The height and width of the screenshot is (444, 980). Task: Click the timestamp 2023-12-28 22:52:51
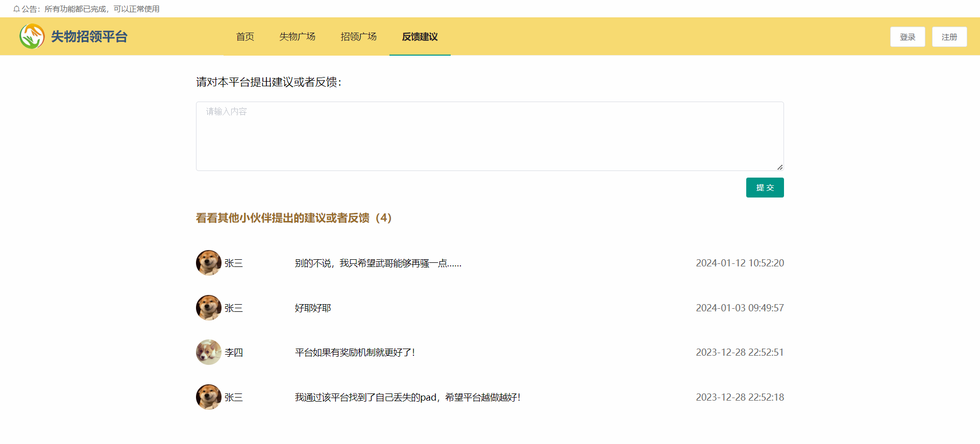tap(740, 352)
